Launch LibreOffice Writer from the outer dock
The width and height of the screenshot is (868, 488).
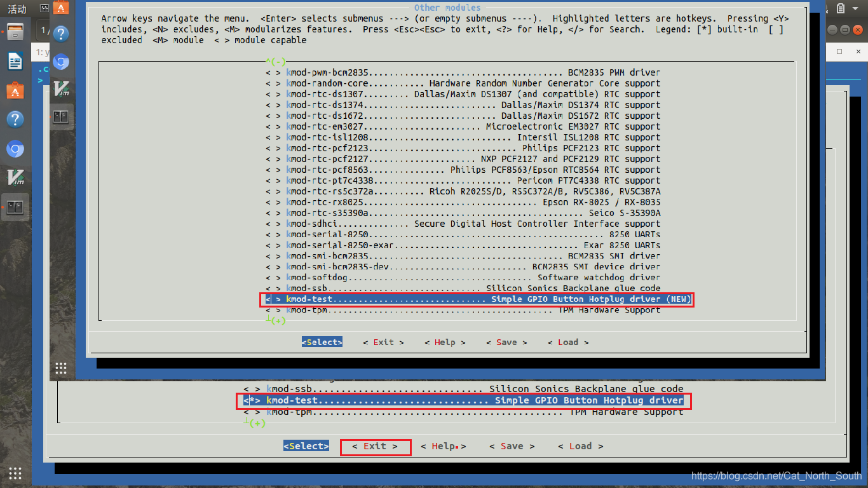15,61
